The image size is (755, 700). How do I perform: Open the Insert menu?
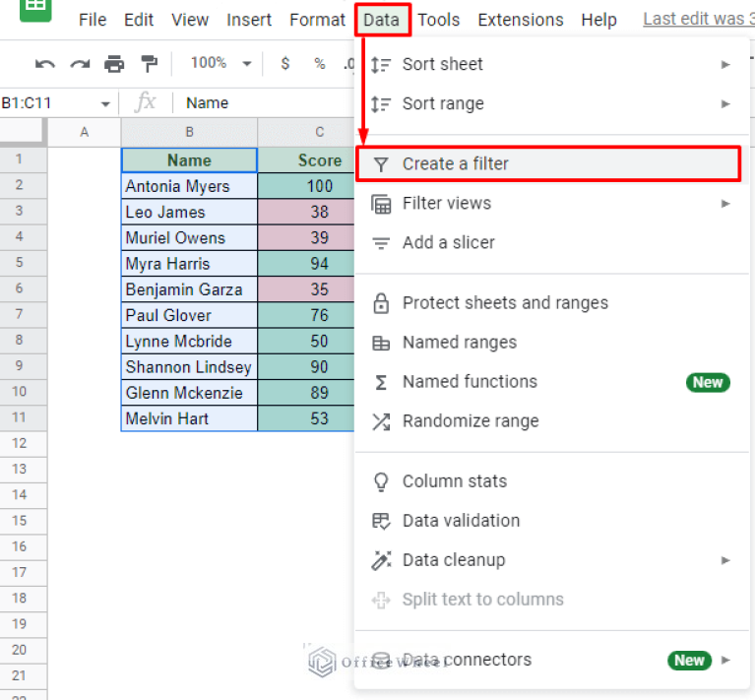tap(249, 20)
